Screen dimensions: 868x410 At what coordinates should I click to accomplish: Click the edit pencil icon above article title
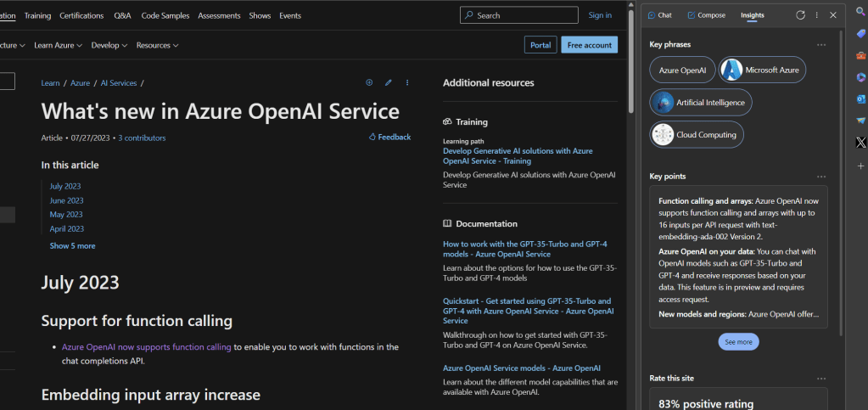click(388, 82)
